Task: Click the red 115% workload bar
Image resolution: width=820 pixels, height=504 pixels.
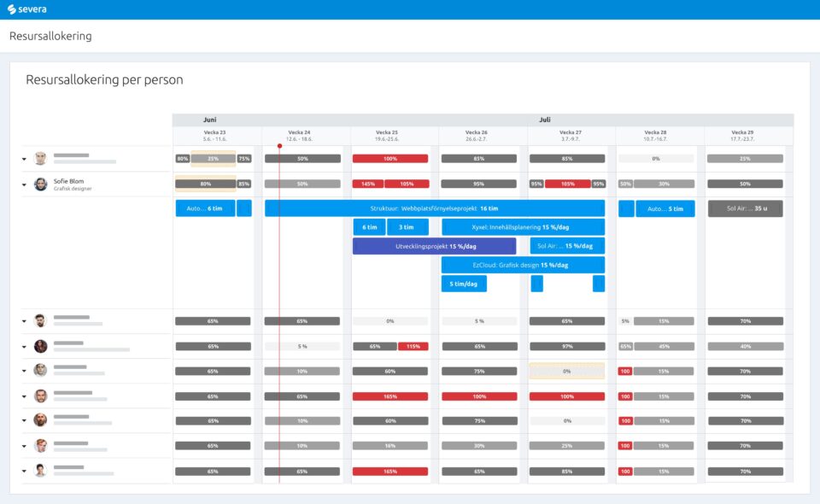Action: [x=413, y=346]
